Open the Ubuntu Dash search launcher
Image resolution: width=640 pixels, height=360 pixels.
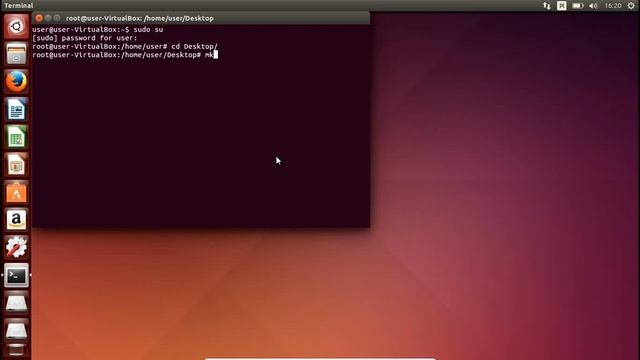pyautogui.click(x=16, y=27)
